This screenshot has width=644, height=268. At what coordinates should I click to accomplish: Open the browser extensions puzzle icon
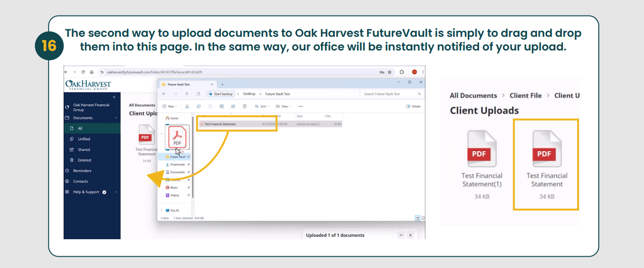[402, 72]
